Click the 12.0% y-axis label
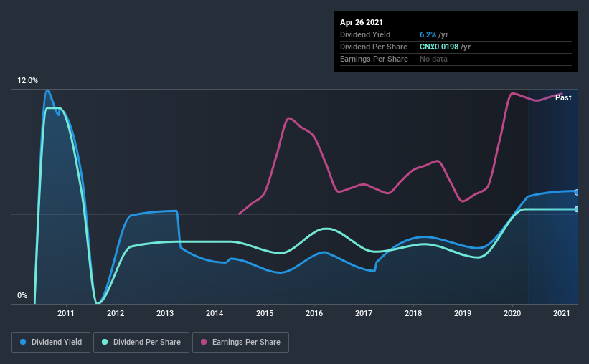The width and height of the screenshot is (589, 364). click(x=27, y=81)
